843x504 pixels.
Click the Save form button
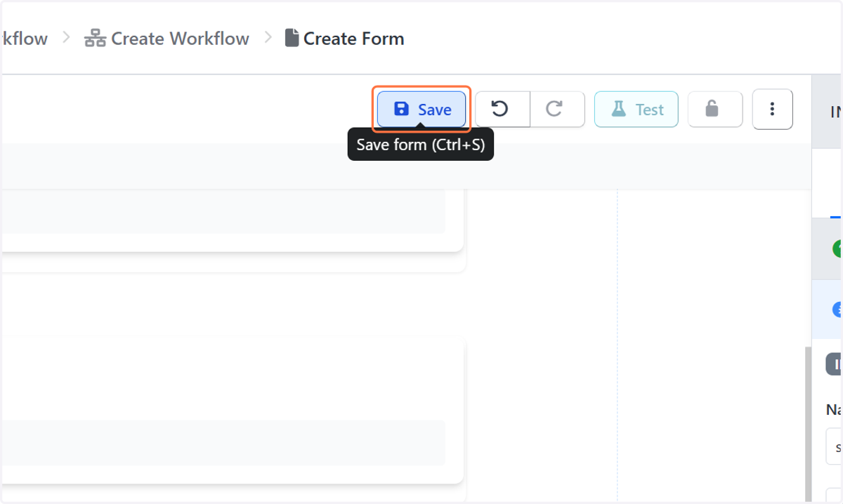click(x=421, y=110)
